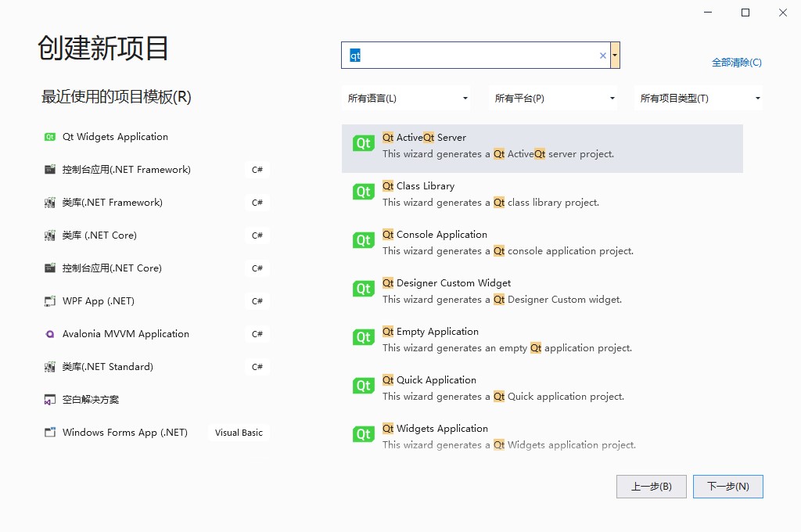Select the Qt ActiveQt Server template icon
This screenshot has width=801, height=532.
[362, 143]
